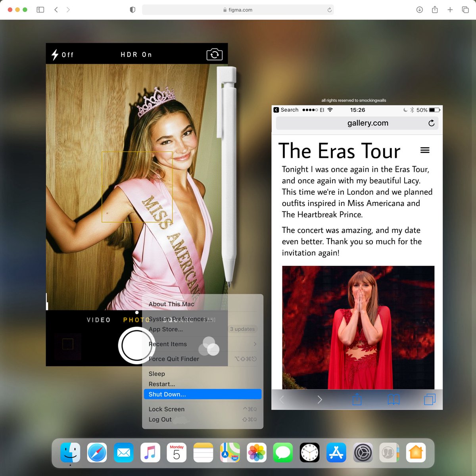Open Messages from the dock
The width and height of the screenshot is (476, 476).
pos(283,453)
